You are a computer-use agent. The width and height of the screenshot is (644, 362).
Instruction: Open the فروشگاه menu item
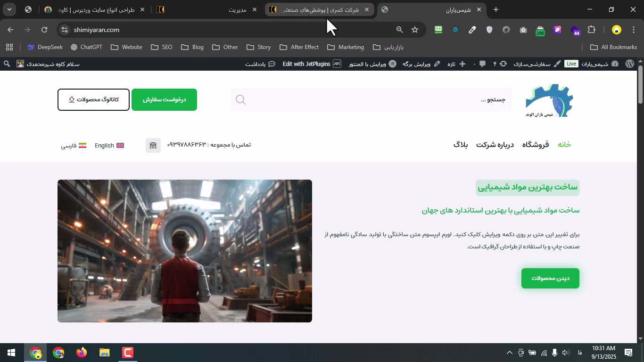[x=536, y=145]
